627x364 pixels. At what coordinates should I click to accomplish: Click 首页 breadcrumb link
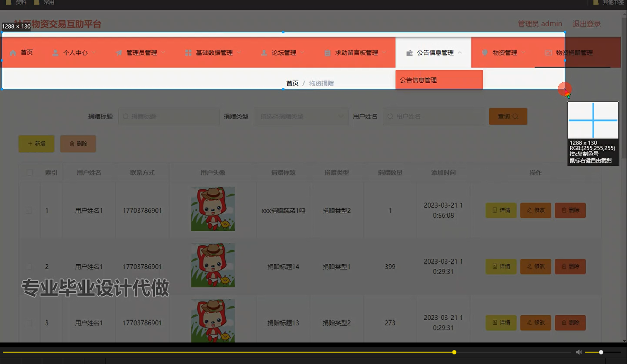(292, 83)
